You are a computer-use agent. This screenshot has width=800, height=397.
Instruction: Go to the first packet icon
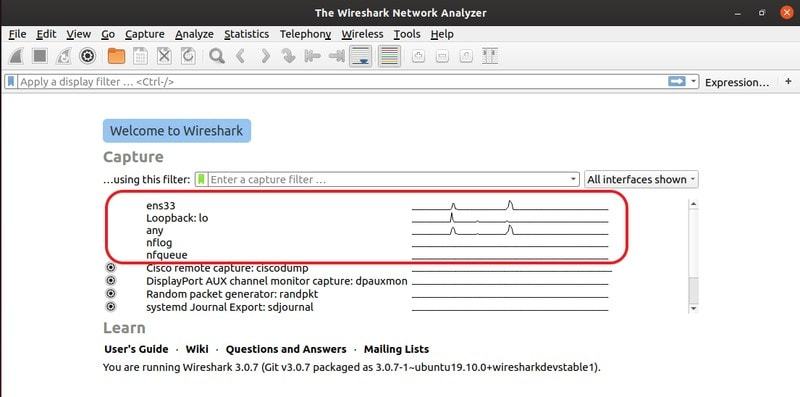(x=312, y=56)
